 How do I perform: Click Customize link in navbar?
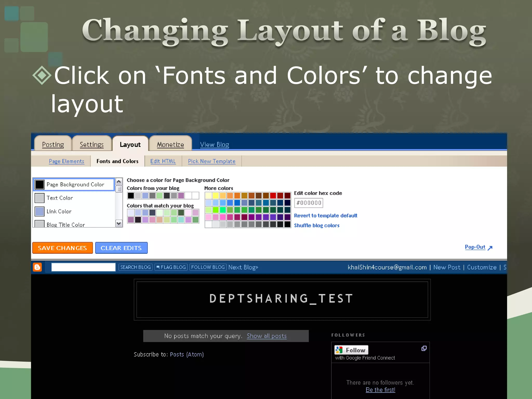[x=482, y=267]
